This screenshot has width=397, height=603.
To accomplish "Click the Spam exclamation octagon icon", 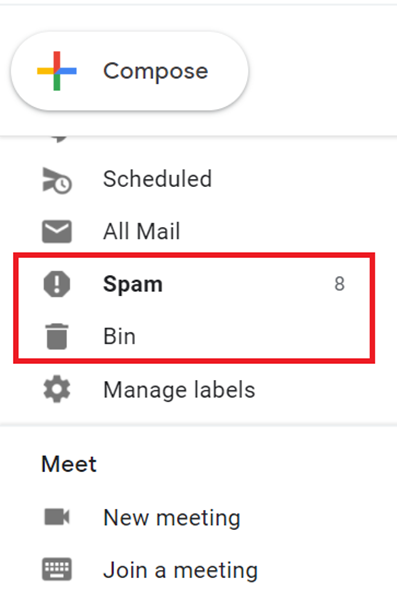I will [x=57, y=284].
